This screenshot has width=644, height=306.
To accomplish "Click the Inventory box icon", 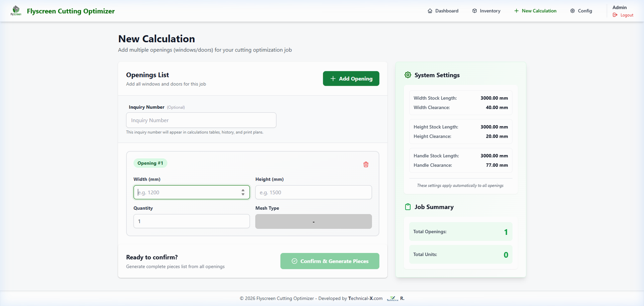I will click(x=475, y=11).
